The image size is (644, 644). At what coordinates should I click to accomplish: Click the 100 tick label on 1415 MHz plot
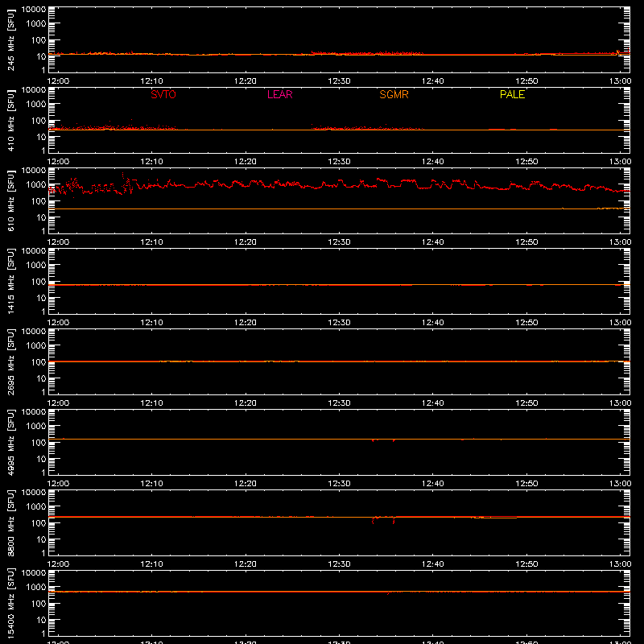pos(39,282)
